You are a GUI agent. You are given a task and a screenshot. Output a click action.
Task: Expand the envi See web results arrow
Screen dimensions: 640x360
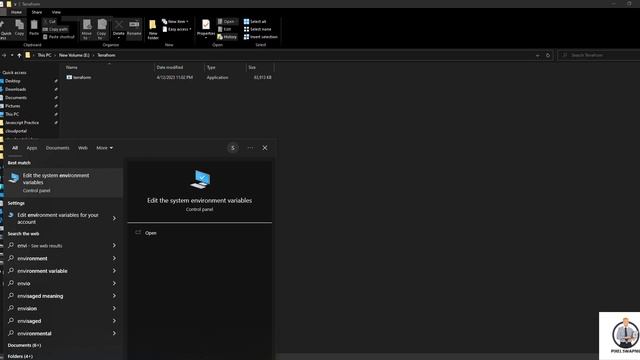tap(114, 245)
